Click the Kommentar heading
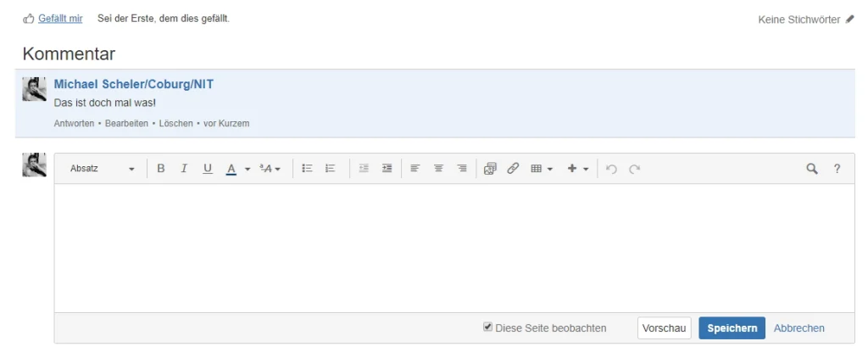This screenshot has width=868, height=358. pyautogui.click(x=69, y=53)
